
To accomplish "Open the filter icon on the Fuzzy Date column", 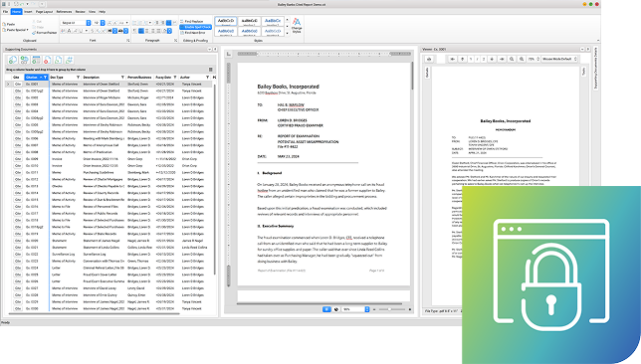I will click(175, 78).
